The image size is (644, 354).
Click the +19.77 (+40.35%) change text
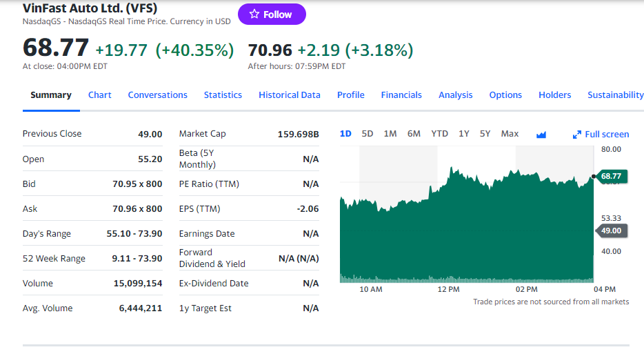[x=165, y=50]
